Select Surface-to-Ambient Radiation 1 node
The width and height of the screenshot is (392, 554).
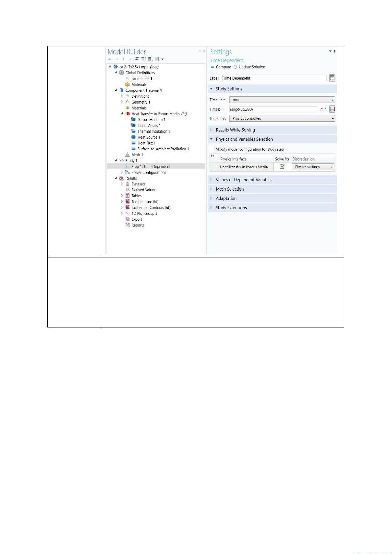[x=163, y=149]
